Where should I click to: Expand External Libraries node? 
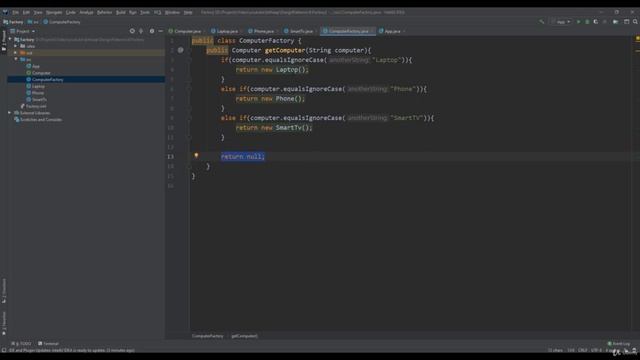[x=10, y=113]
